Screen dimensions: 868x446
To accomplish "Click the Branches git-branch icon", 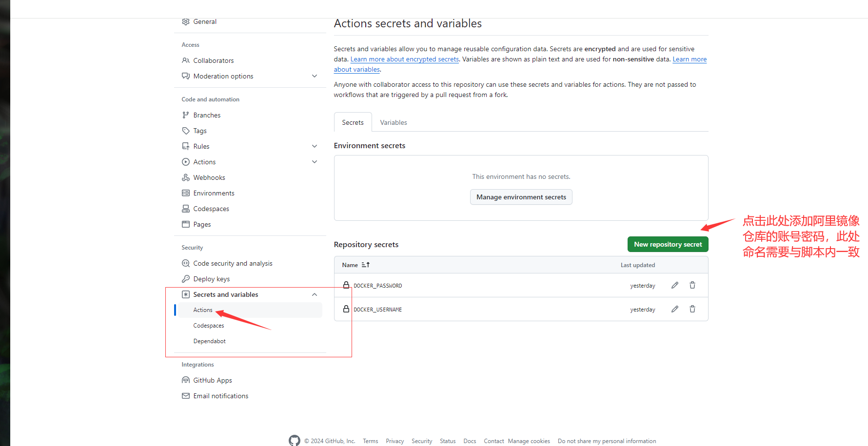I will coord(186,115).
